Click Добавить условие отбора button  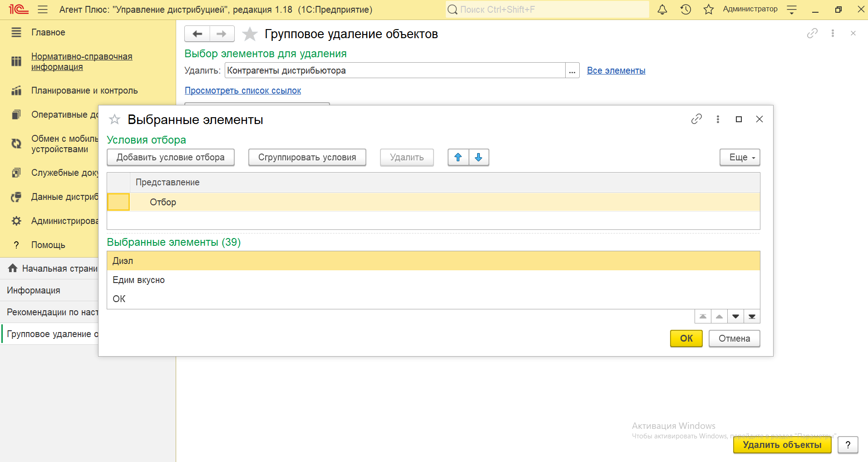(x=171, y=157)
